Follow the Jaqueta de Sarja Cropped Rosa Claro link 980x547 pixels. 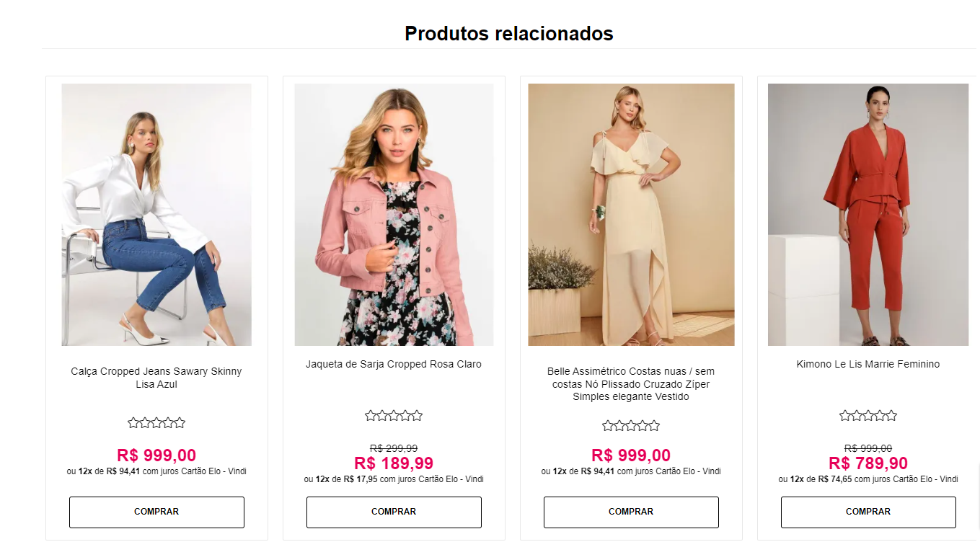click(x=394, y=365)
